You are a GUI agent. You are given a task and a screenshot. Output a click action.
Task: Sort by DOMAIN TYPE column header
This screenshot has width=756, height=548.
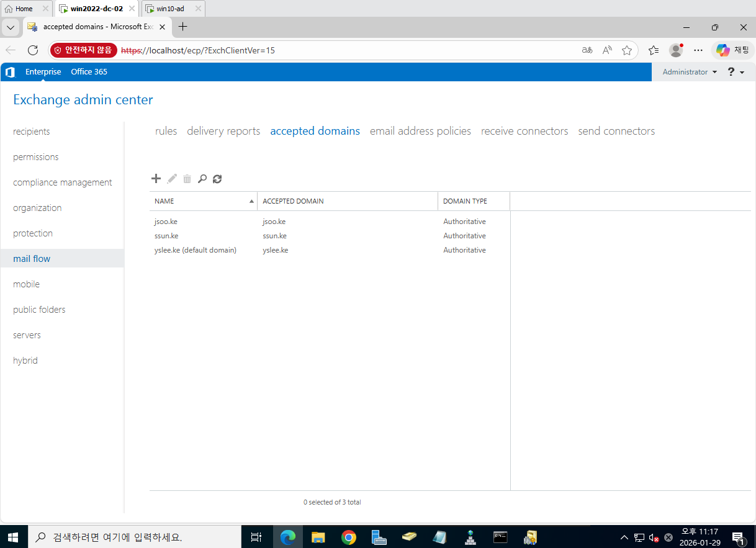pyautogui.click(x=474, y=201)
